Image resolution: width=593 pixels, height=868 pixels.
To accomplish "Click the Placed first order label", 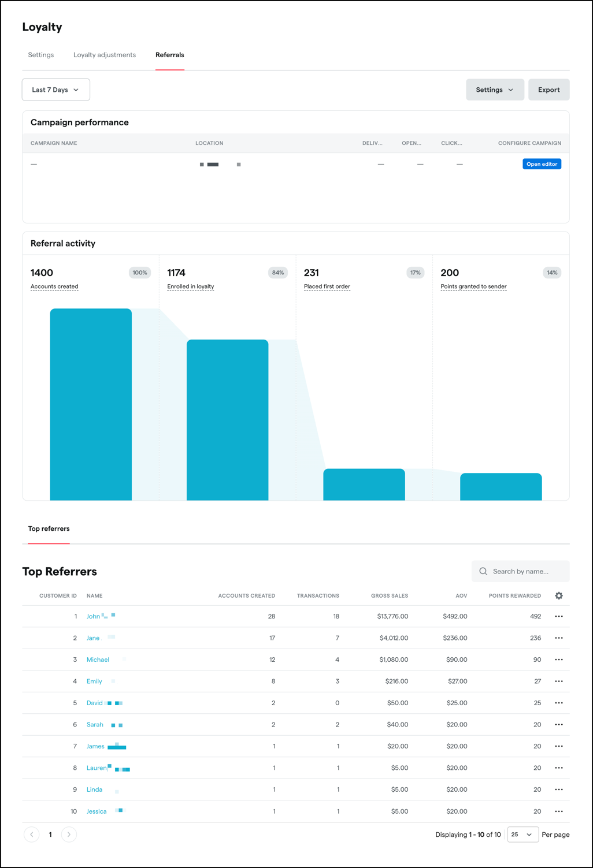I will click(x=327, y=286).
